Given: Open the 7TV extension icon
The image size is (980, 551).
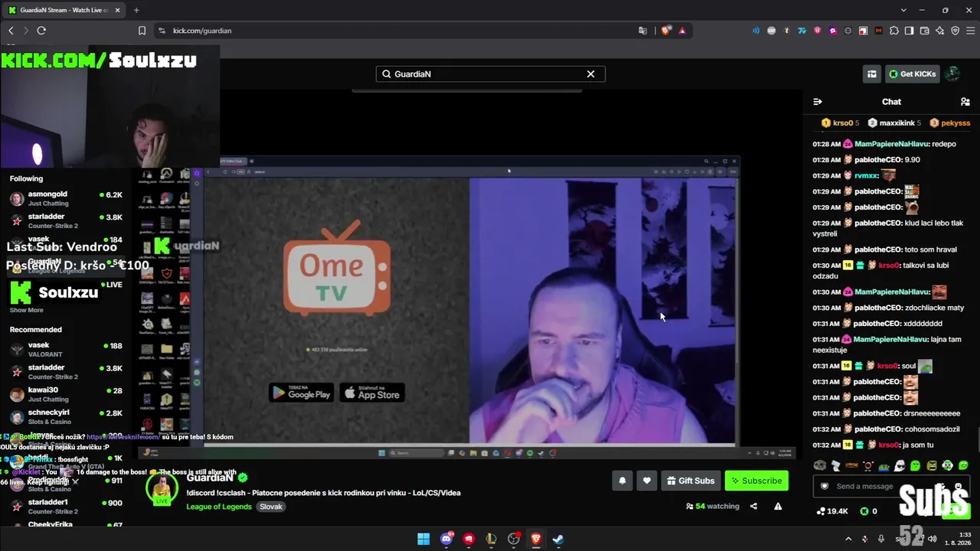Looking at the screenshot, I should [802, 31].
